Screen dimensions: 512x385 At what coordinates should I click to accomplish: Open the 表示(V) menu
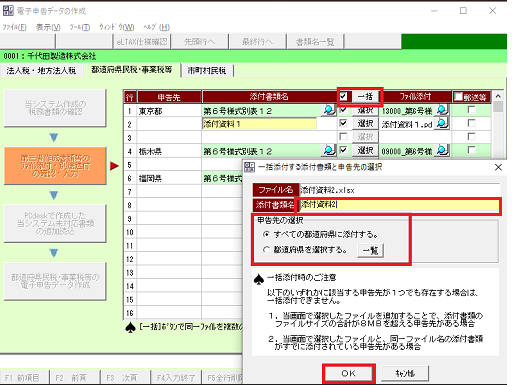[x=48, y=27]
